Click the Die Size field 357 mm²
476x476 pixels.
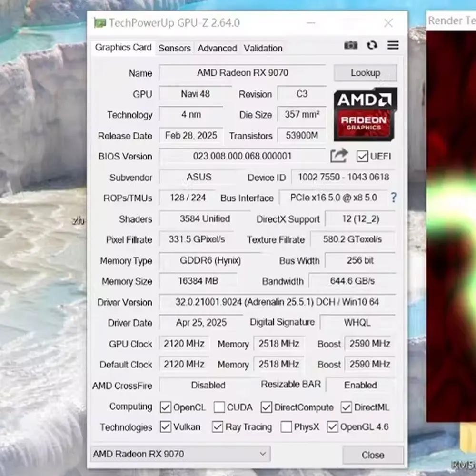[302, 114]
